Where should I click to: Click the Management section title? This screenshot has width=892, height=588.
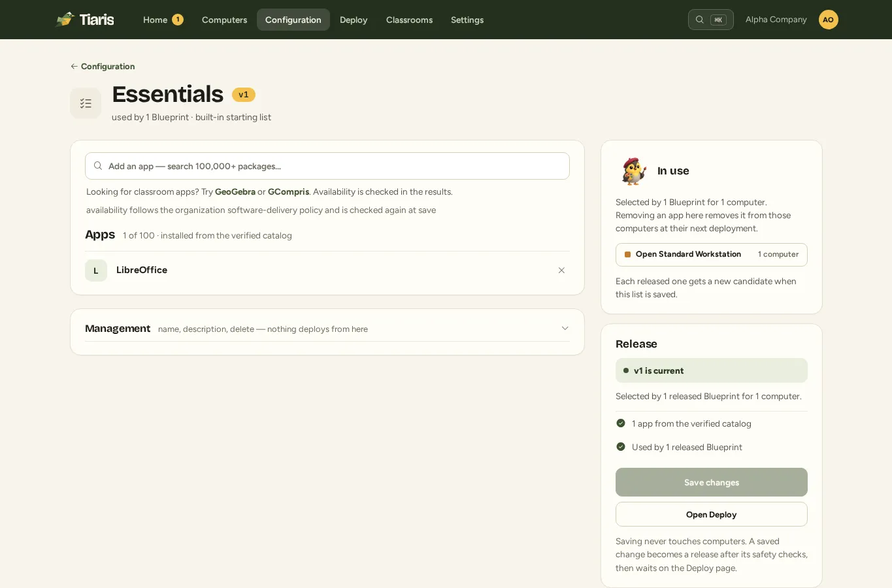[118, 329]
